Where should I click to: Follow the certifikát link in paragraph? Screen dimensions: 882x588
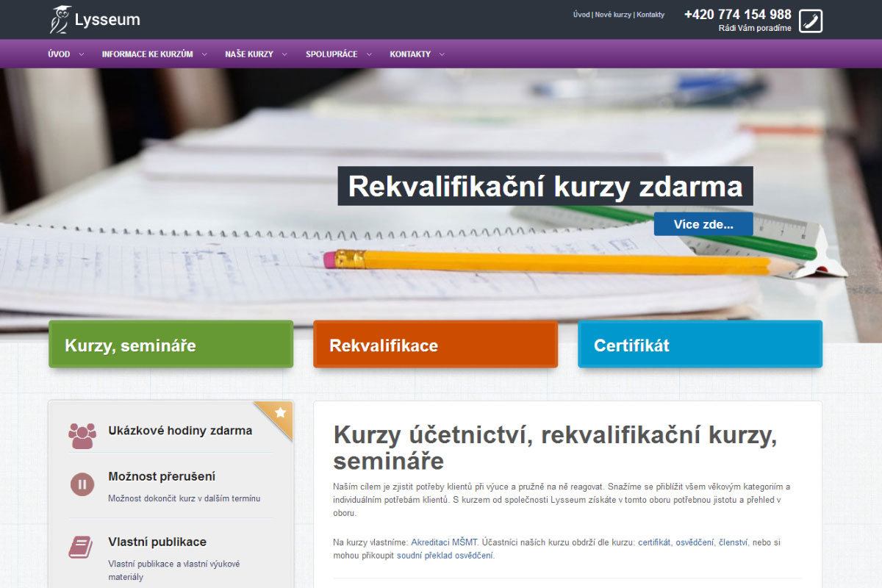click(654, 542)
